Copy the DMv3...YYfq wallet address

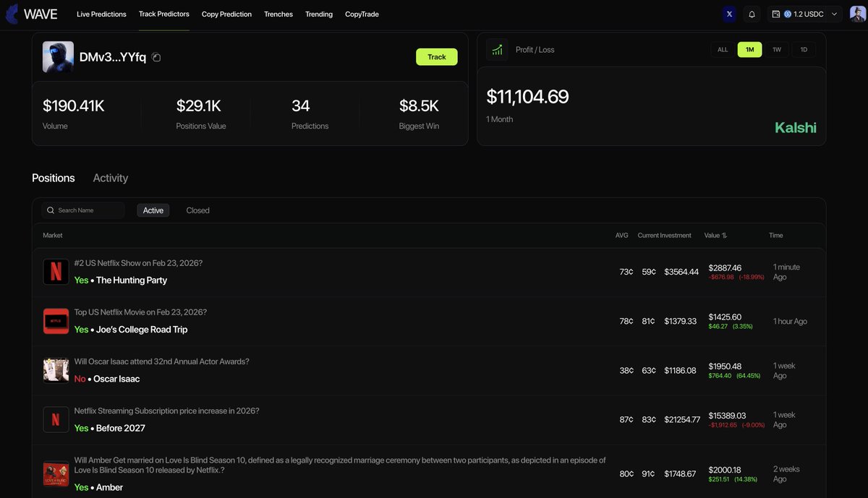tap(156, 57)
